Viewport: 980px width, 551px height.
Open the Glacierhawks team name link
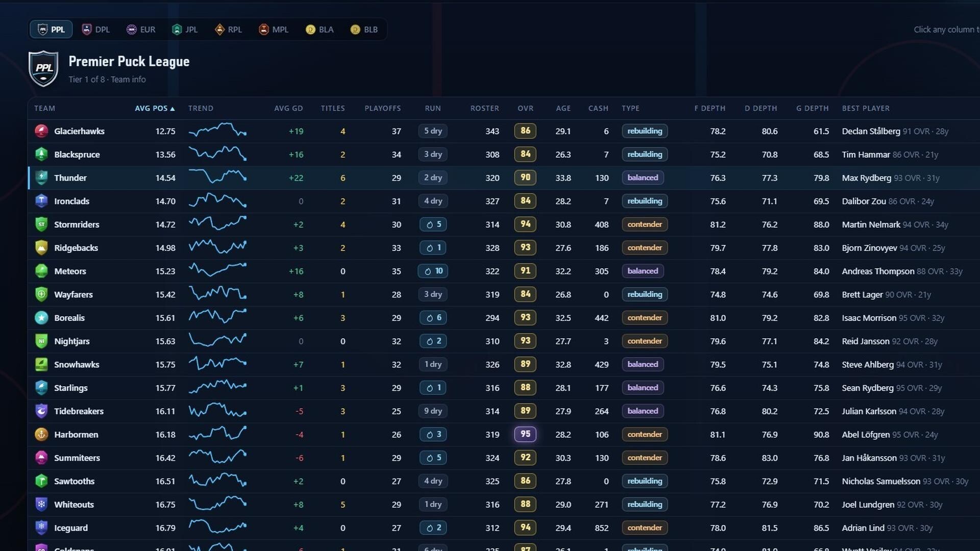tap(79, 131)
